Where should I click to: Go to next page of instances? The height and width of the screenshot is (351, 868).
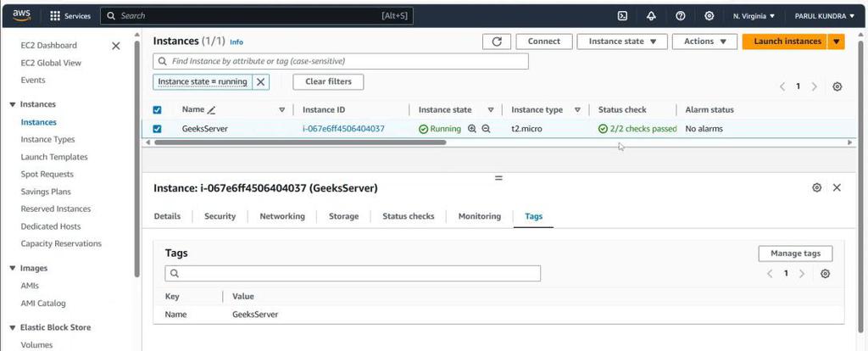pos(815,86)
